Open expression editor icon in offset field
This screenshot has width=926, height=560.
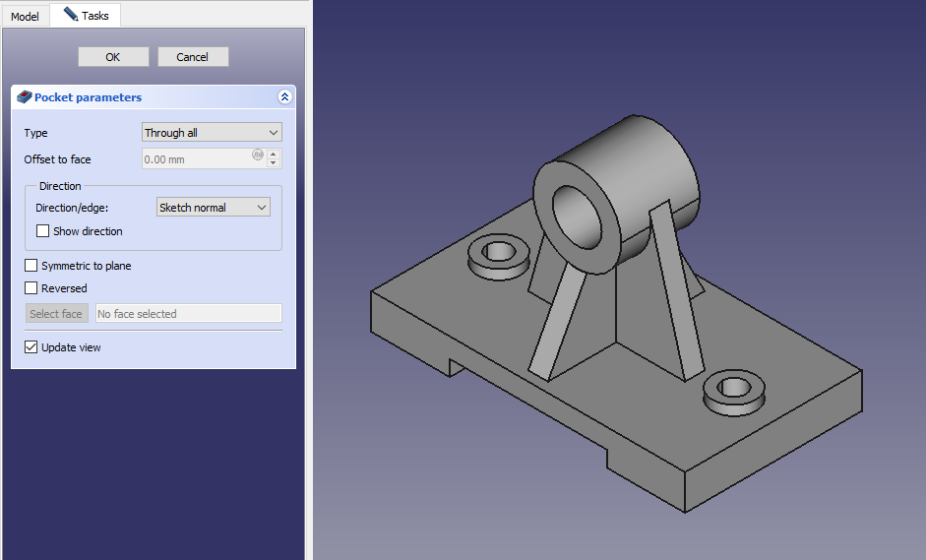[x=258, y=155]
